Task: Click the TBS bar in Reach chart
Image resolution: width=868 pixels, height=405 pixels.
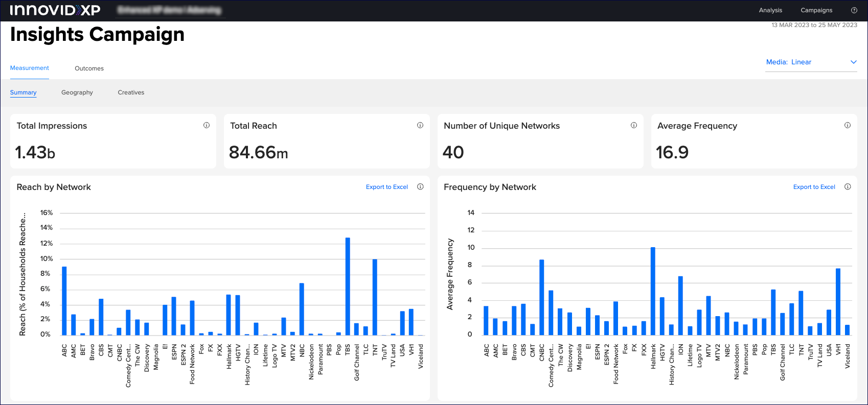Action: click(348, 287)
